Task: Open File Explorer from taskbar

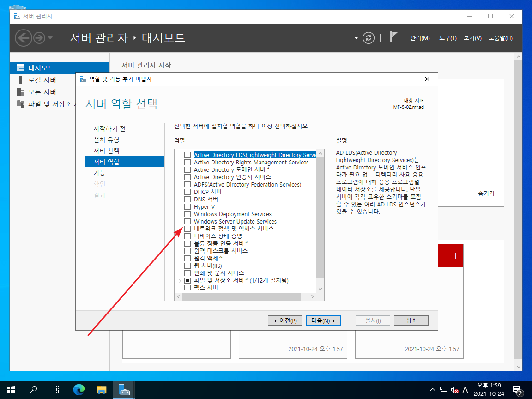Action: pos(102,390)
